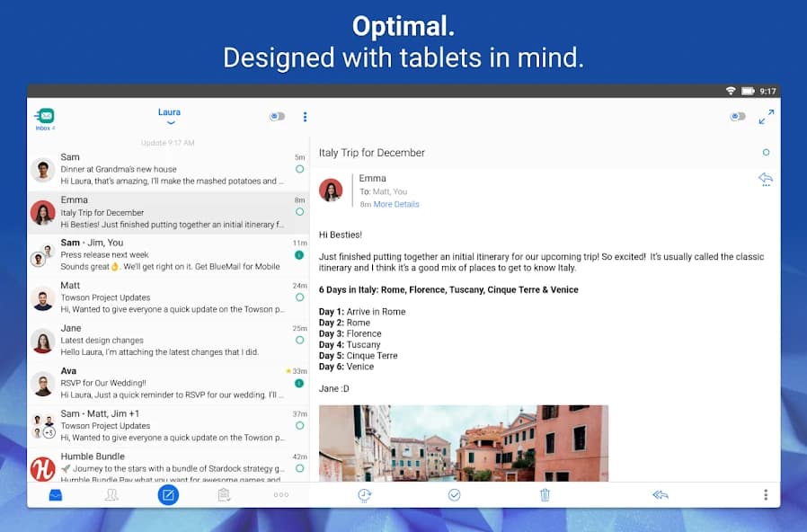Select the Contacts icon in bottom bar
This screenshot has width=807, height=532.
(111, 495)
